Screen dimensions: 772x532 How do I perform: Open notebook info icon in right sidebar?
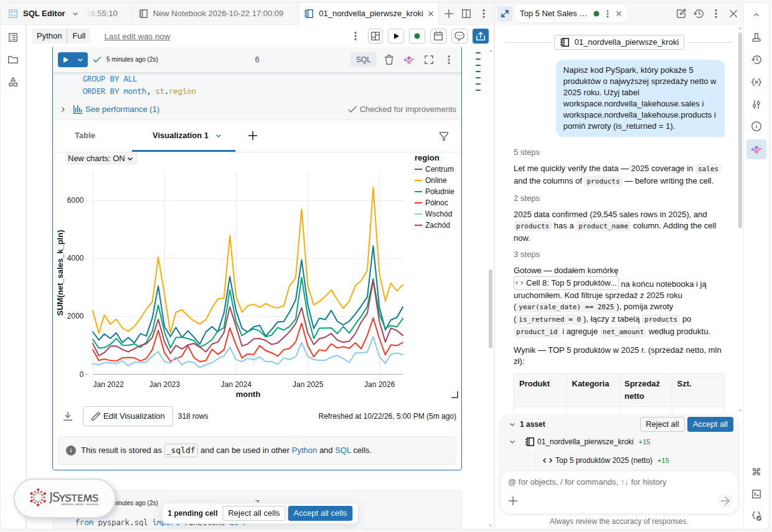(756, 126)
